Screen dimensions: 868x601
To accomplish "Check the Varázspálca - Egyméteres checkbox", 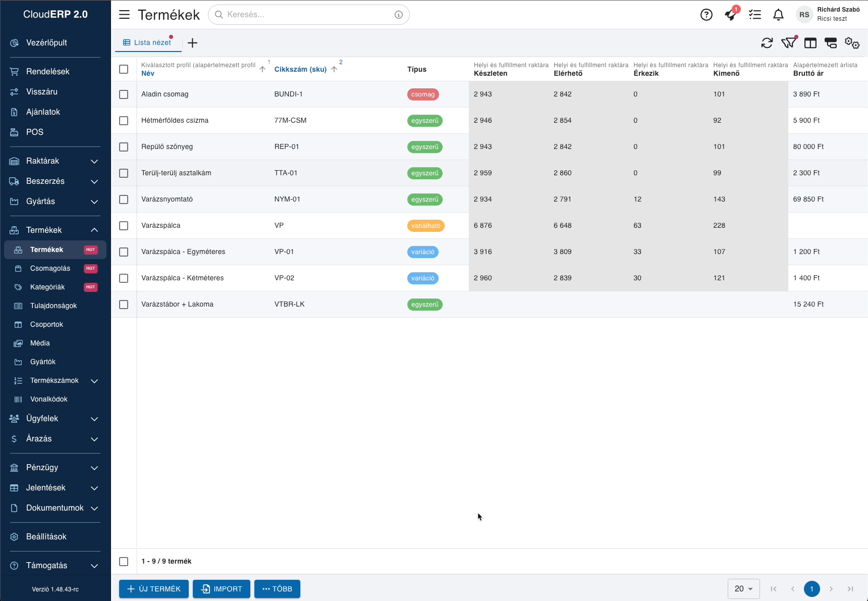I will point(124,252).
